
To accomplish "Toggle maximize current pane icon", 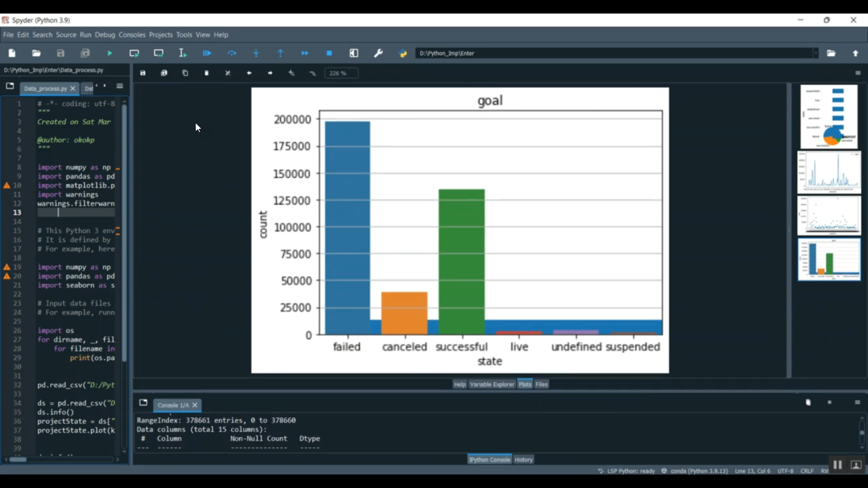I will [x=354, y=53].
